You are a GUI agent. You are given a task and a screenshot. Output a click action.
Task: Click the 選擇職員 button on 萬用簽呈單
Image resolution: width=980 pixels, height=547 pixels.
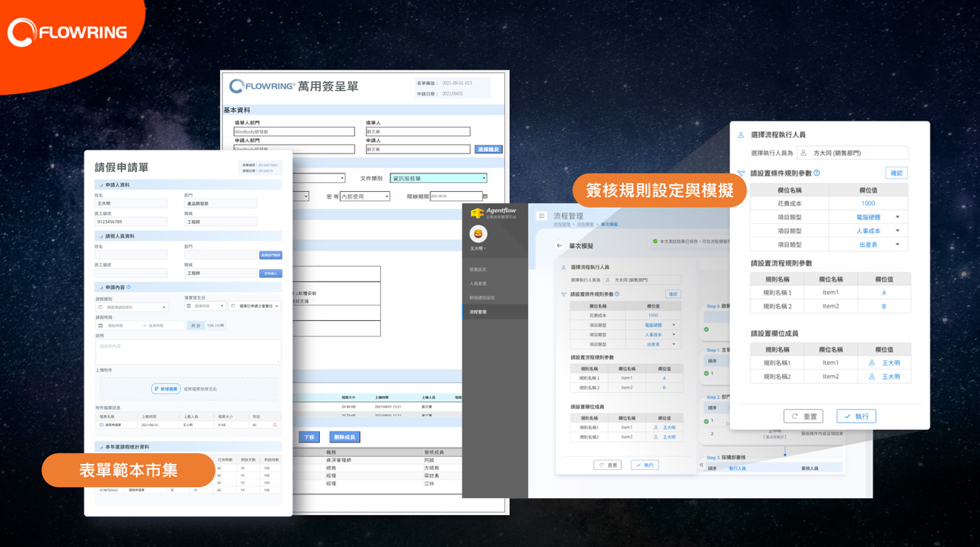pyautogui.click(x=489, y=150)
